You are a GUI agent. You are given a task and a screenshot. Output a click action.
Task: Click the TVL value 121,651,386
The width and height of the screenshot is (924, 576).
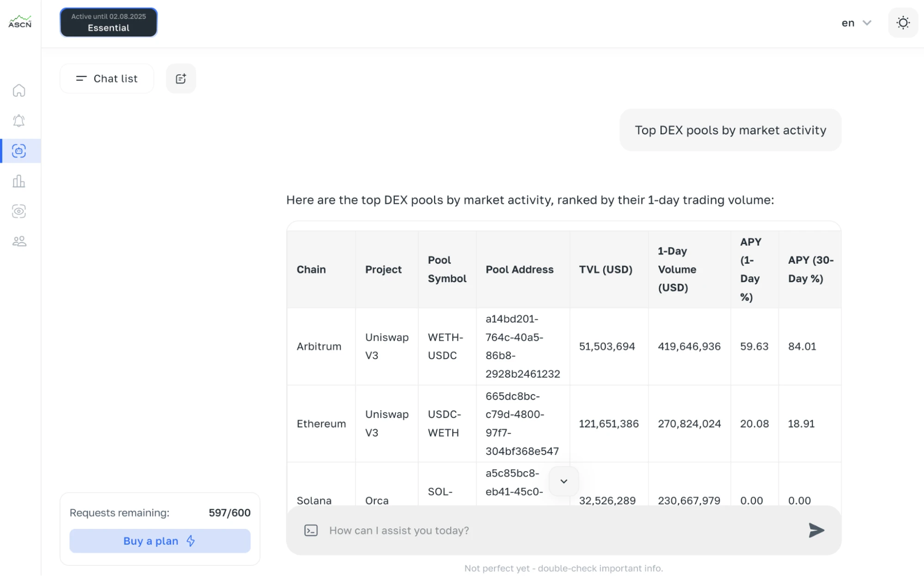609,424
